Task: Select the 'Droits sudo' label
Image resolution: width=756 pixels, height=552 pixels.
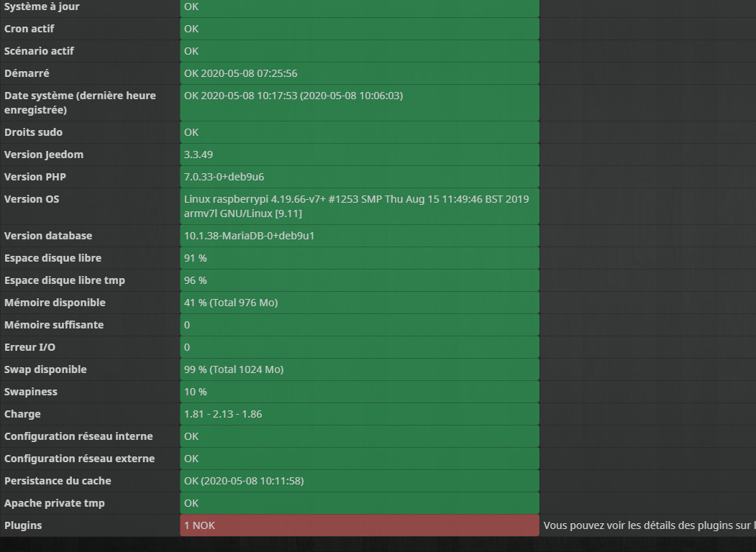Action: (33, 132)
